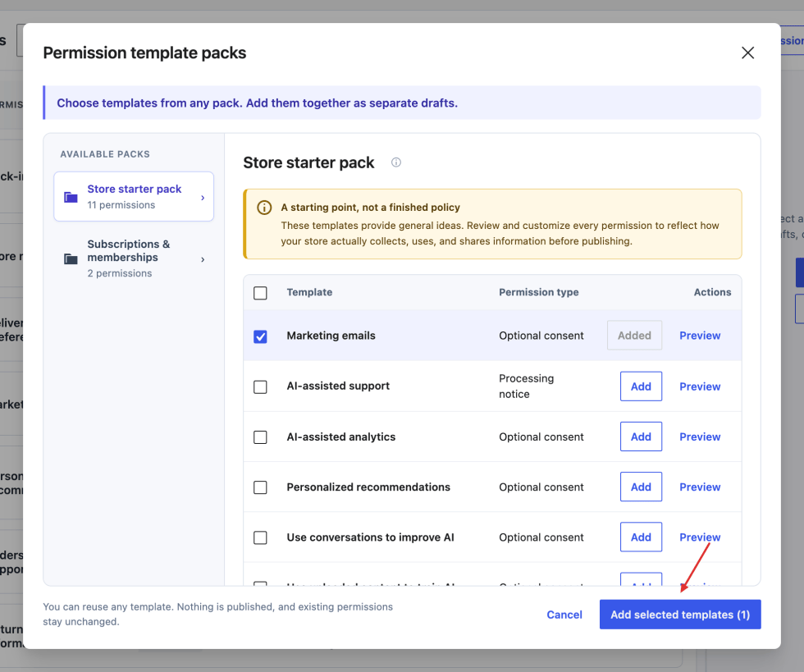Click the AVAILABLE PACKS label
Screen dimensions: 804x672
pyautogui.click(x=105, y=154)
